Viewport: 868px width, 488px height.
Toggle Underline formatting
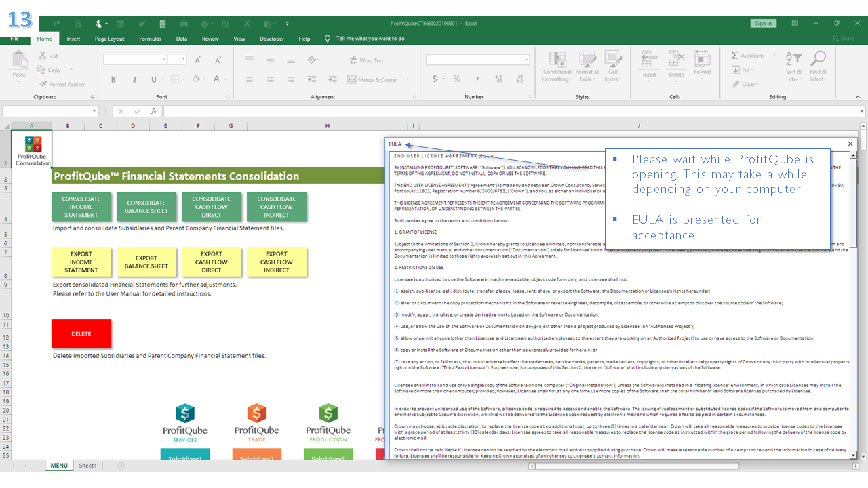pyautogui.click(x=154, y=79)
